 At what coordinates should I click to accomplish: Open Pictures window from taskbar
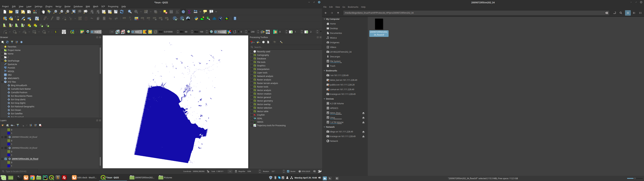click(x=165, y=177)
